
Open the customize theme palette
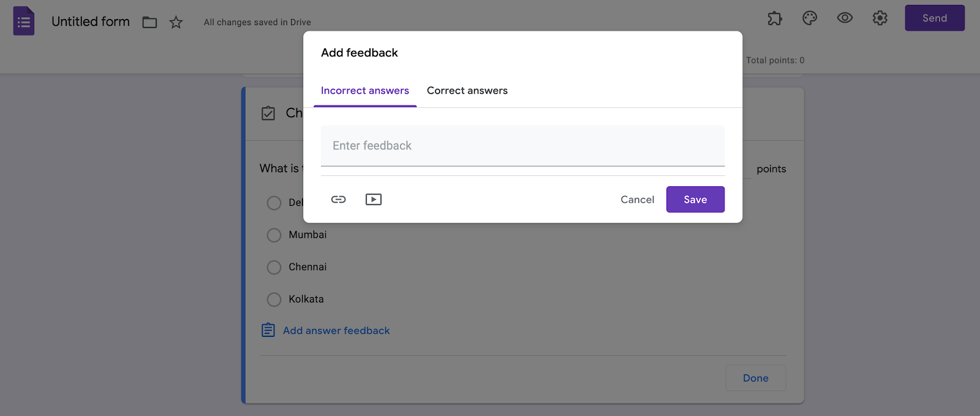pyautogui.click(x=810, y=18)
